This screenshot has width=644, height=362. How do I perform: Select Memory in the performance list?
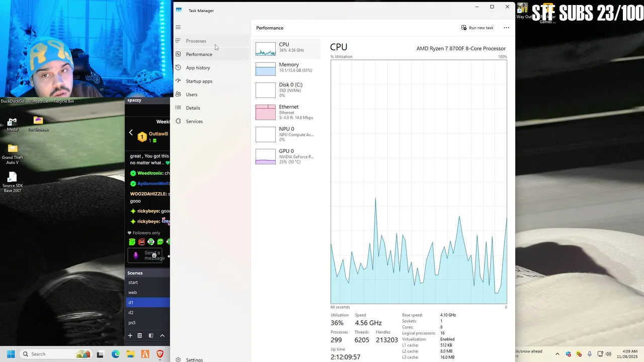287,68
